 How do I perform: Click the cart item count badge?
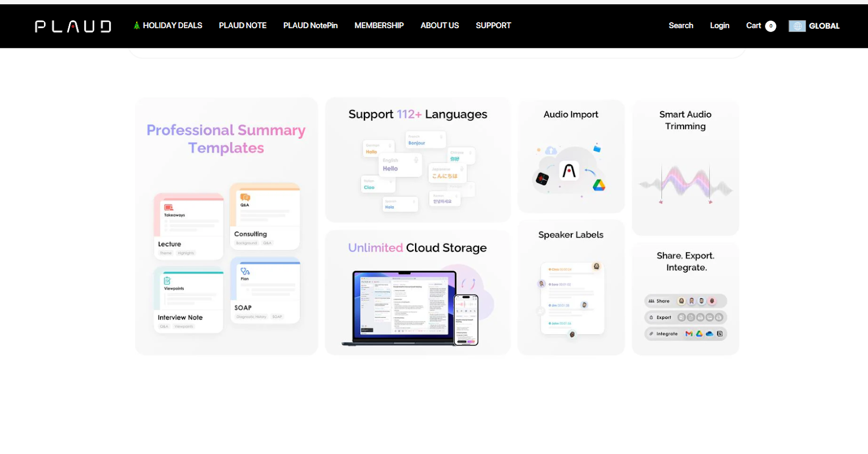tap(770, 26)
